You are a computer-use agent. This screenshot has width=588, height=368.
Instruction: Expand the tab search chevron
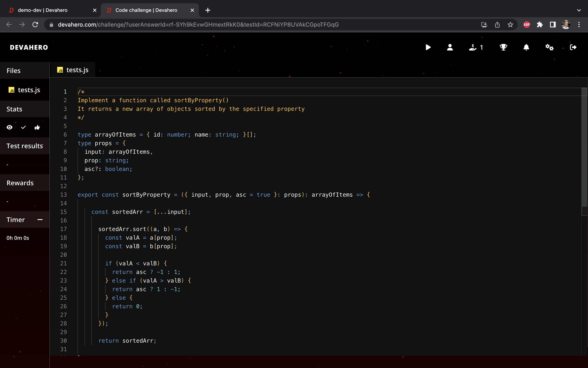point(579,10)
